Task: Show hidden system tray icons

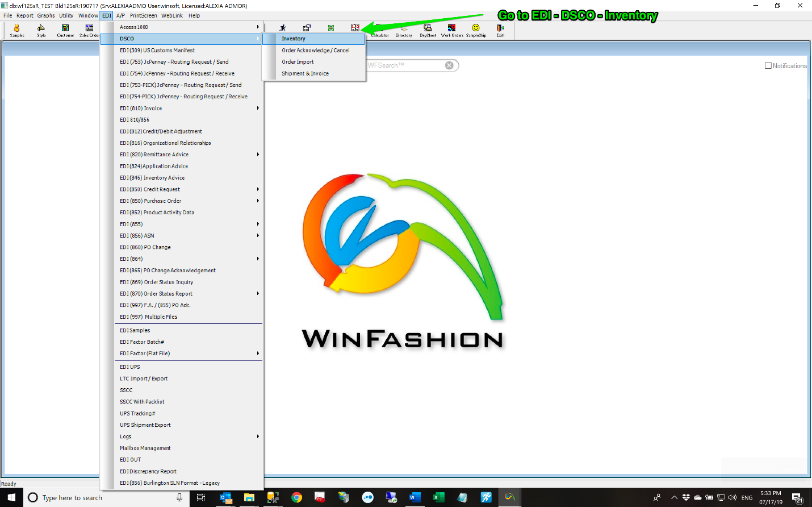Action: pos(674,497)
